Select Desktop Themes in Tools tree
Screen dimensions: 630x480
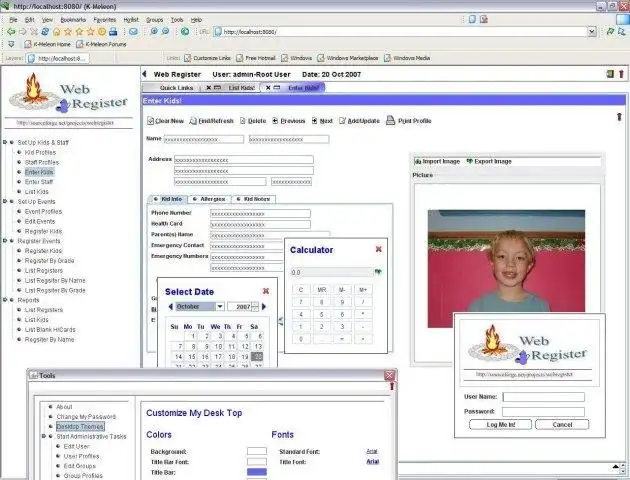coord(80,426)
